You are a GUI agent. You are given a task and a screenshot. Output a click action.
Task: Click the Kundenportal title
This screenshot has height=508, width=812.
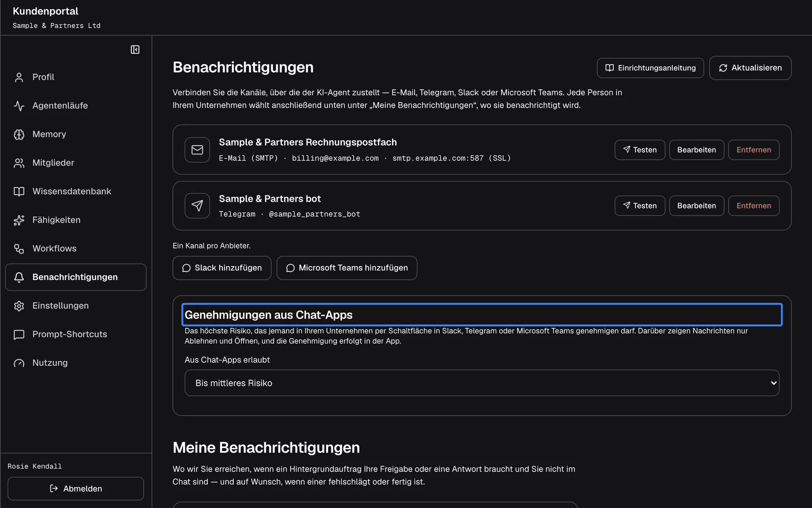[46, 11]
